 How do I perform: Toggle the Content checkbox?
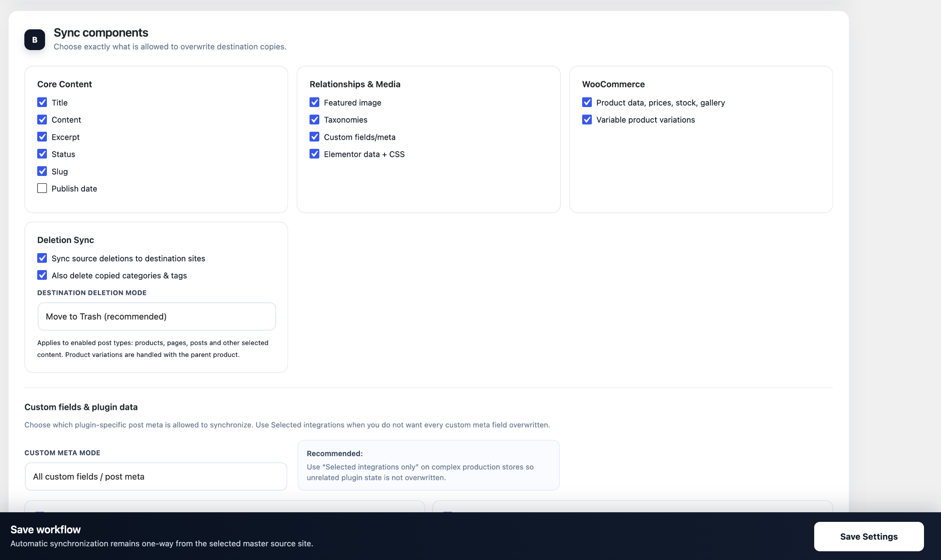click(42, 119)
